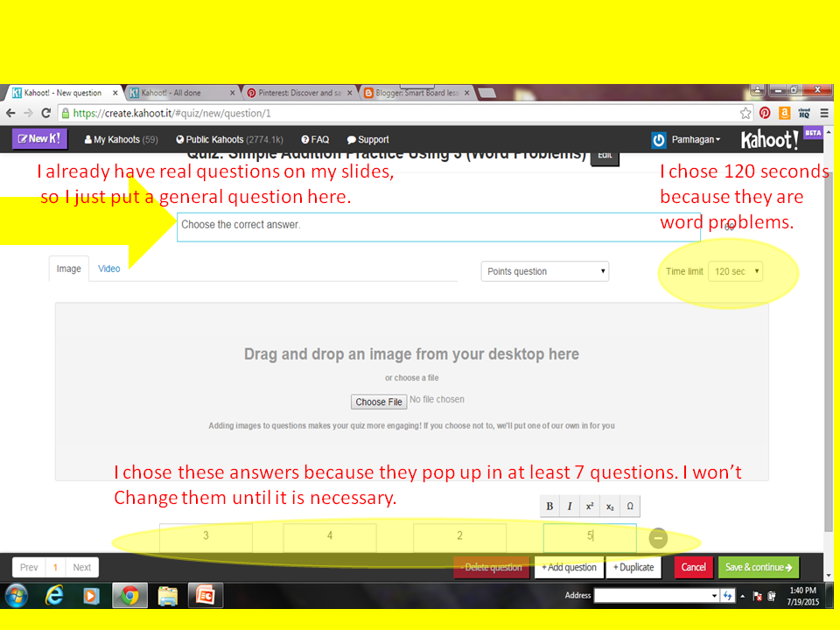Open Public Kahoots list
The width and height of the screenshot is (840, 630).
click(x=229, y=140)
